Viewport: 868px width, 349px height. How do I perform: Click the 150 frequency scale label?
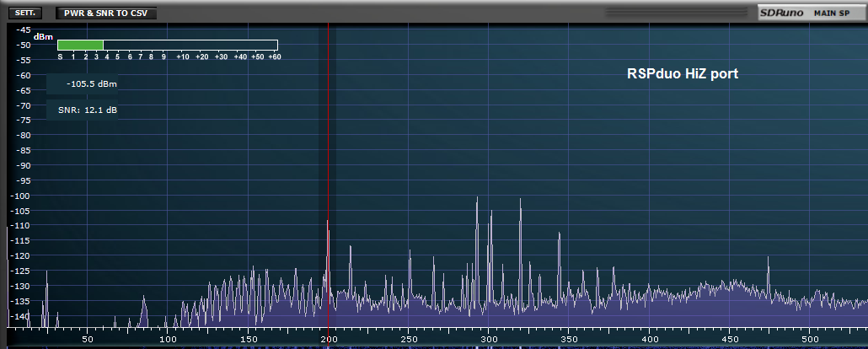(x=248, y=339)
